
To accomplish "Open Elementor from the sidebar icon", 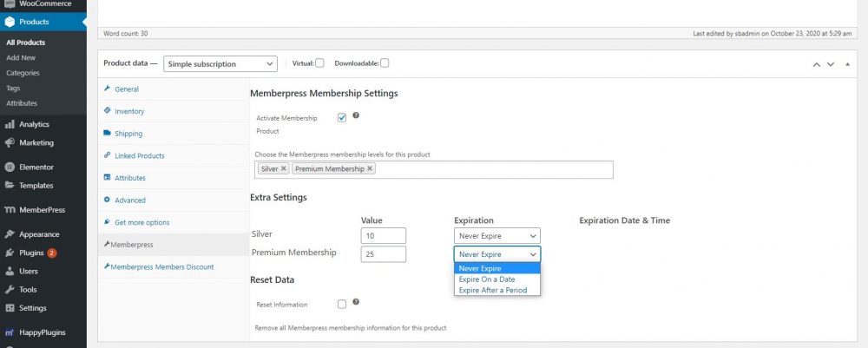I will [x=10, y=167].
